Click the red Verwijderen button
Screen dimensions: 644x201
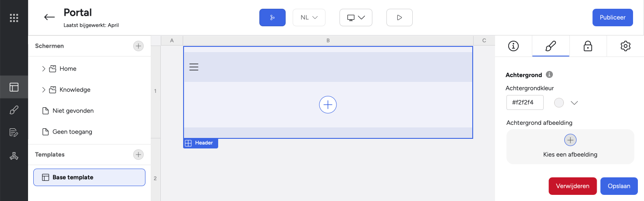573,186
